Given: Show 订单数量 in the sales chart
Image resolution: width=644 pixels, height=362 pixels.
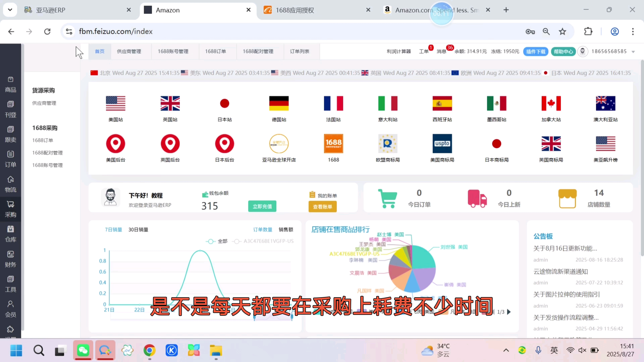Looking at the screenshot, I should pos(262,230).
